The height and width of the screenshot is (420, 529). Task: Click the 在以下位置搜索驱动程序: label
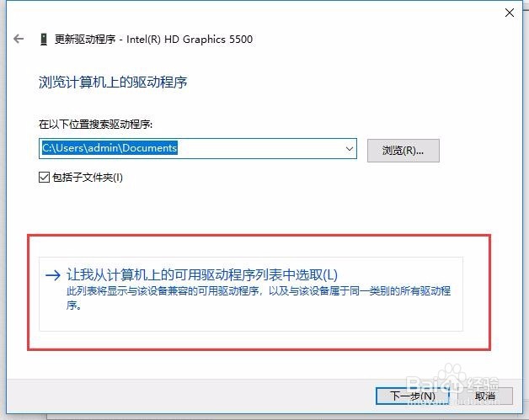tap(95, 125)
